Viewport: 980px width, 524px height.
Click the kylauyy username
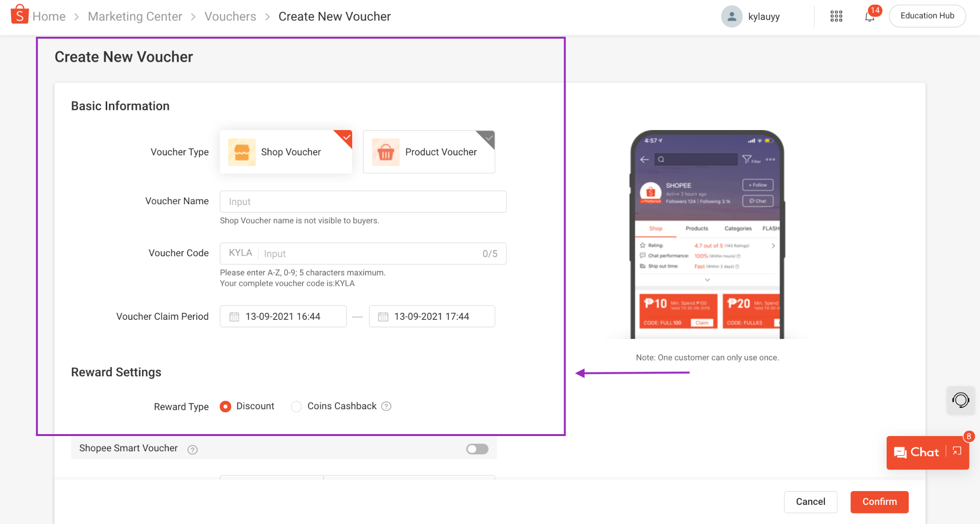764,16
